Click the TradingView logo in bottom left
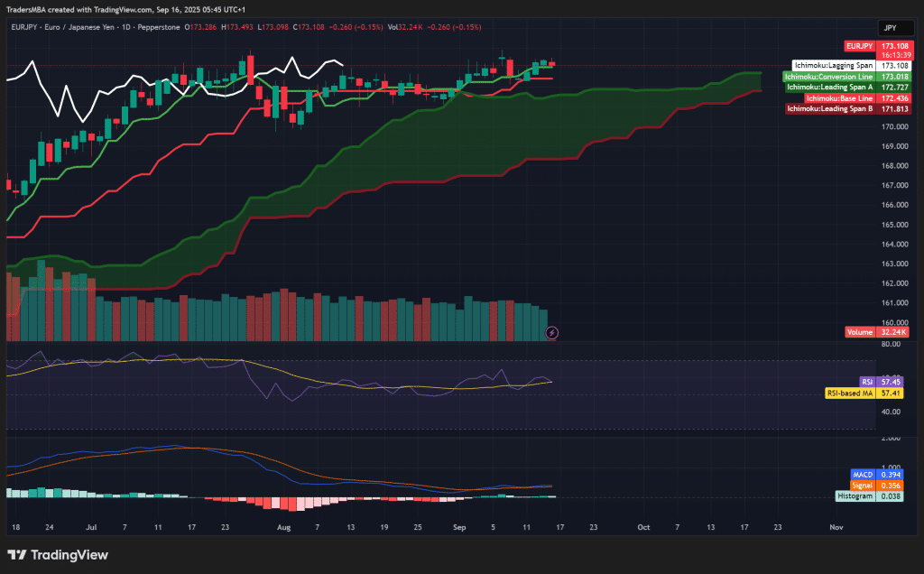The height and width of the screenshot is (574, 924). 60,555
